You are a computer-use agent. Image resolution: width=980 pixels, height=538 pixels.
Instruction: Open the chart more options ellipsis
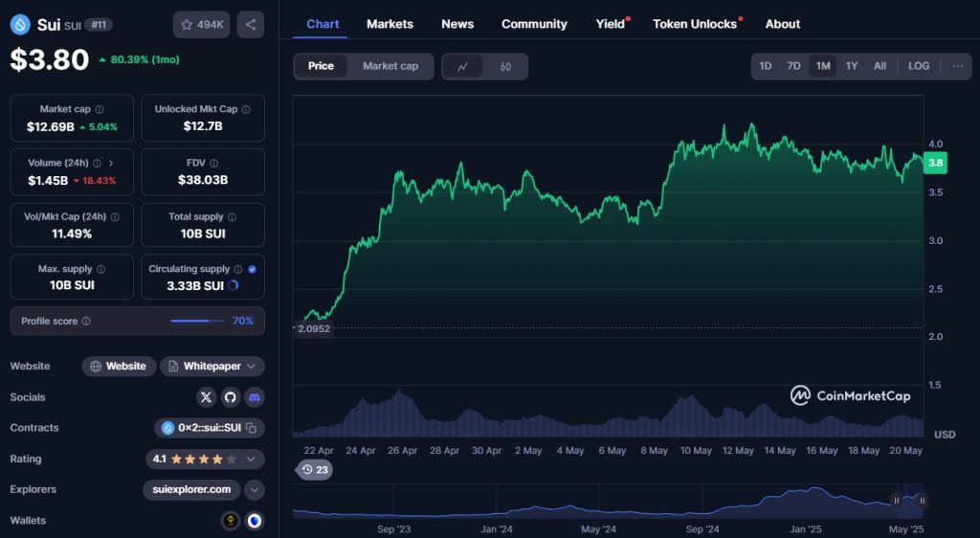(x=957, y=66)
